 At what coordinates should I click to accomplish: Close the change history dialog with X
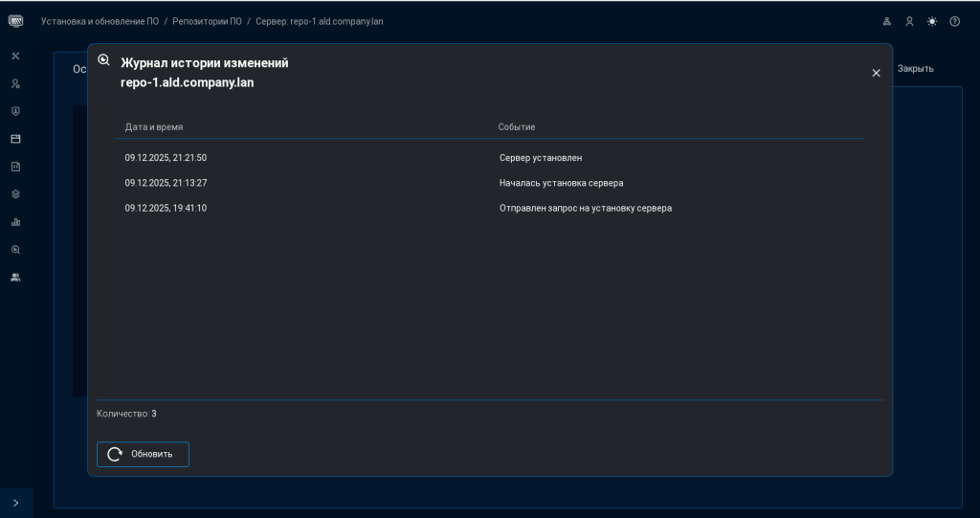click(876, 73)
